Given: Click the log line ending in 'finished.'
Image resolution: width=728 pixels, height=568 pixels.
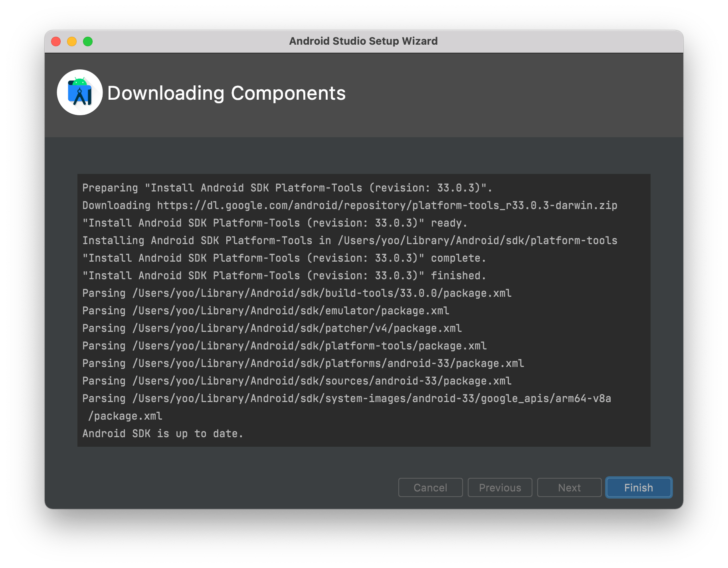Looking at the screenshot, I should tap(284, 276).
